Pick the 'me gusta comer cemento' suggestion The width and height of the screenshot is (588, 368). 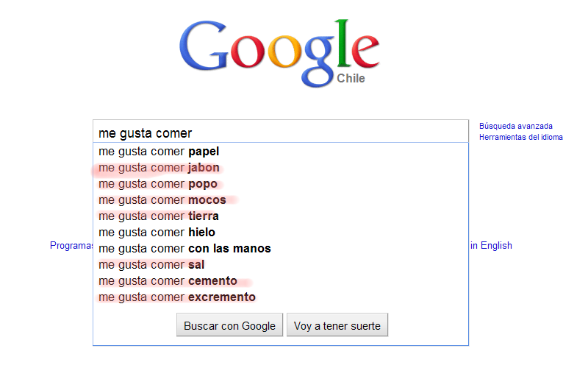point(168,281)
